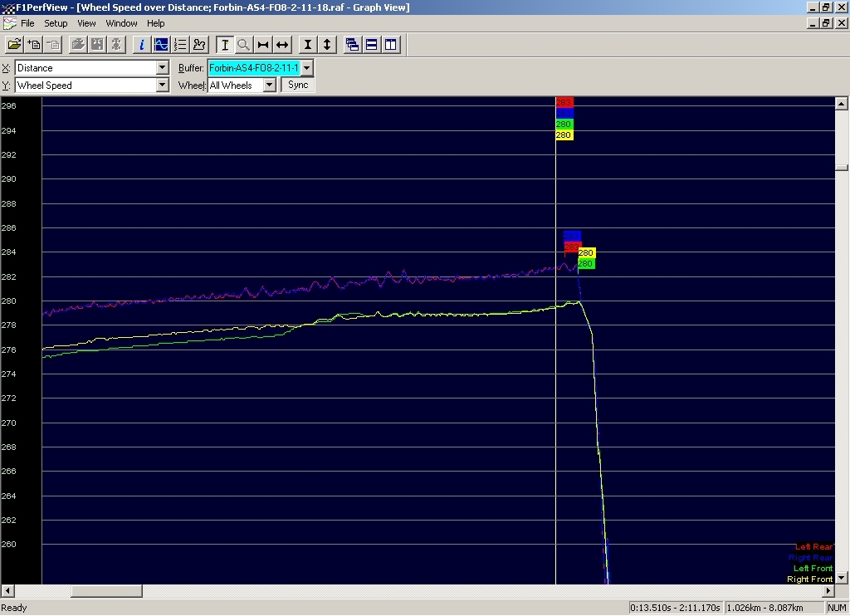Click the grayed-out folder icon in the toolbar
This screenshot has height=616, width=850.
[x=78, y=45]
